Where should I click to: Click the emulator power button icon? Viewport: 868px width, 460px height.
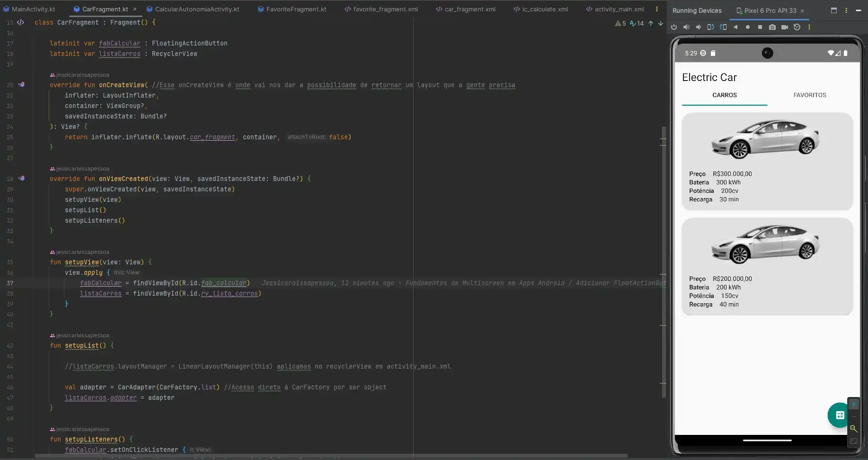click(674, 27)
